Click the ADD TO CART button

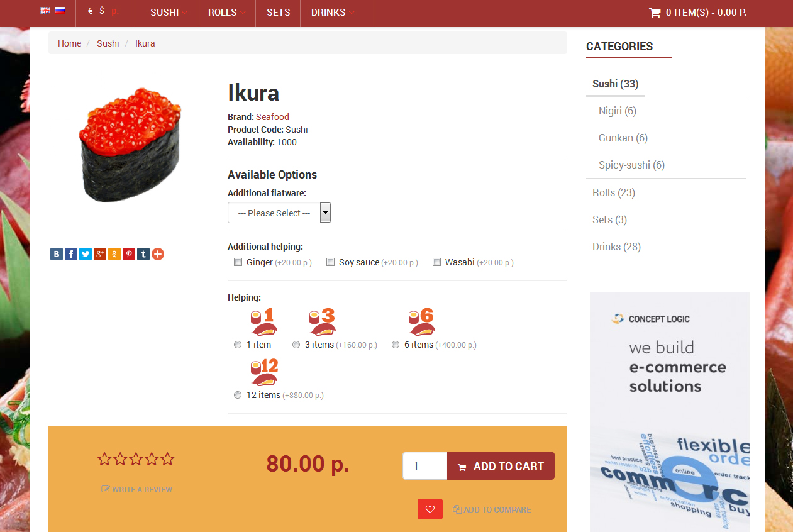click(x=501, y=466)
